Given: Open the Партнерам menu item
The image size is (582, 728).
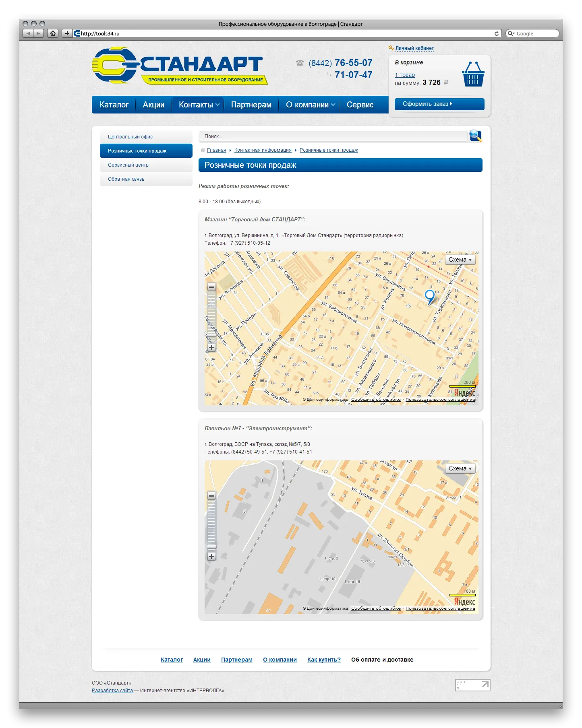Looking at the screenshot, I should pos(251,105).
